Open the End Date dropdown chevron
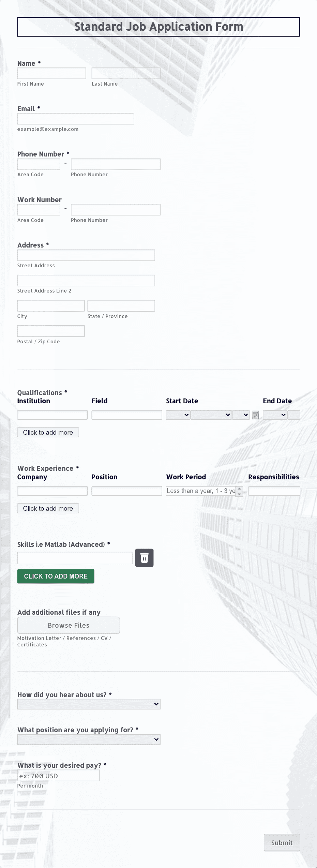Image resolution: width=317 pixels, height=868 pixels. pyautogui.click(x=283, y=415)
